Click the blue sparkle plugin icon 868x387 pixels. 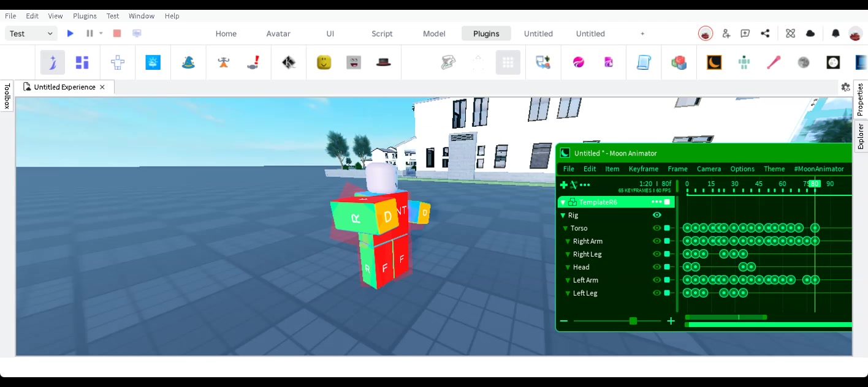click(x=53, y=62)
